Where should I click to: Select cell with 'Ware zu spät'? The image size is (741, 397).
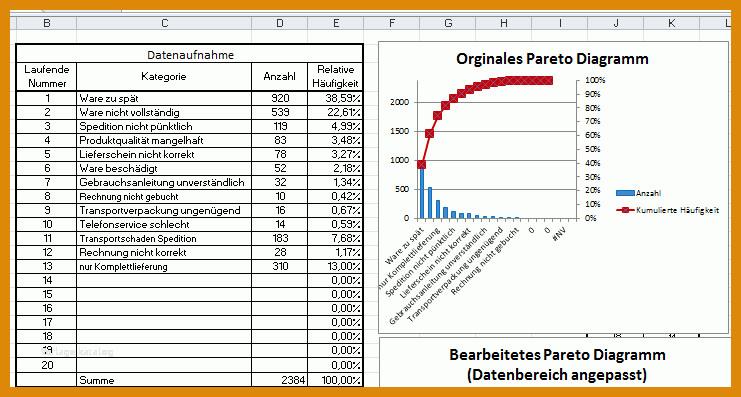164,98
